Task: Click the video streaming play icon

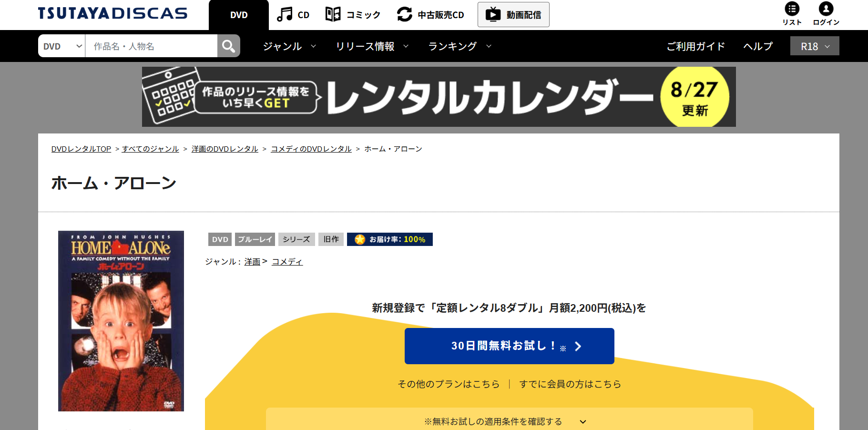Action: click(x=493, y=14)
